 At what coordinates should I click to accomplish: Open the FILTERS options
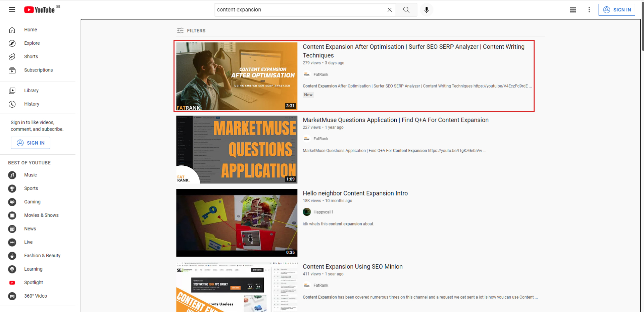[191, 31]
